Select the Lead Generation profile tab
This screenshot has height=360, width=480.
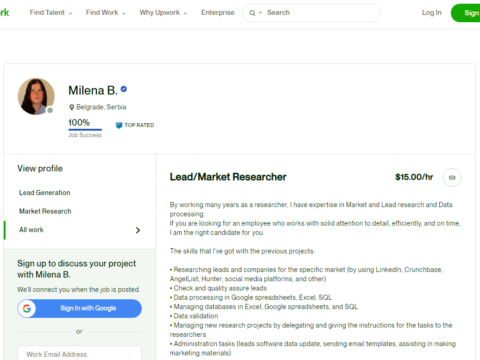(x=45, y=193)
